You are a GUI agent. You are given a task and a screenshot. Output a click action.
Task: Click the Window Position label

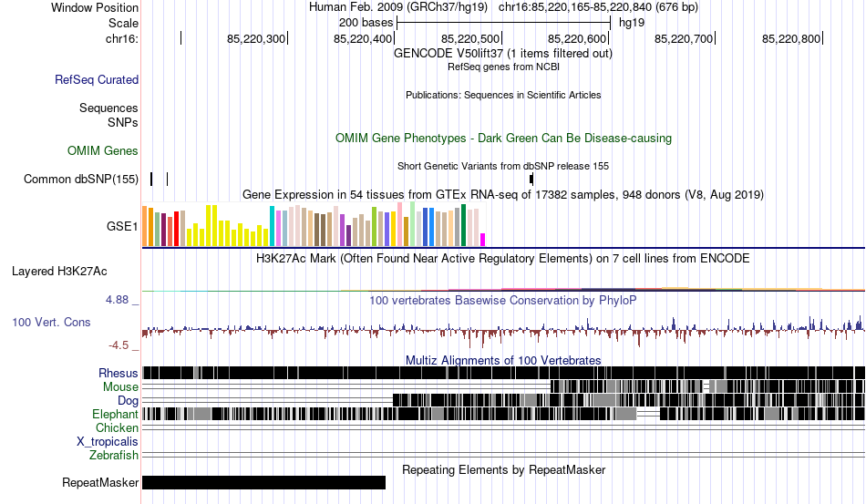coord(95,7)
